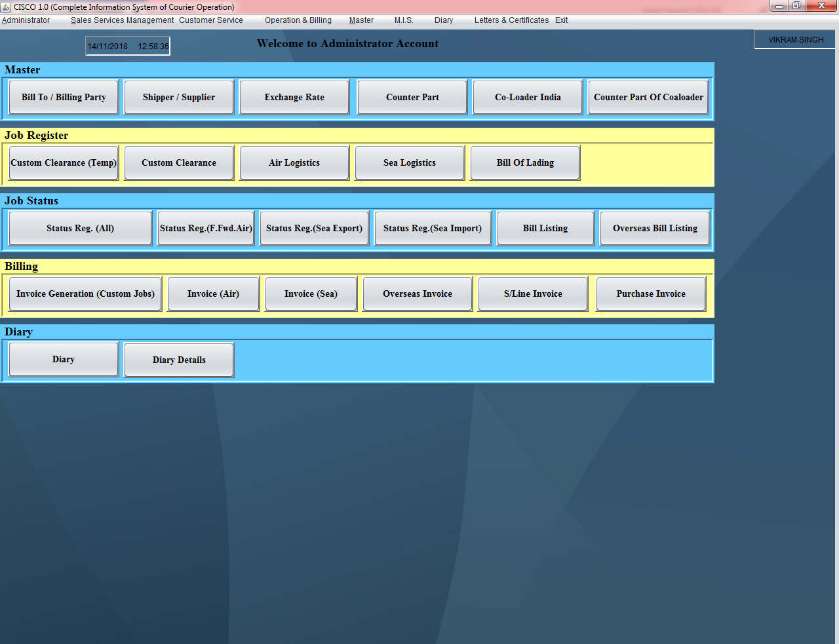Open Operation & Billing menu
This screenshot has width=839, height=644.
click(298, 20)
